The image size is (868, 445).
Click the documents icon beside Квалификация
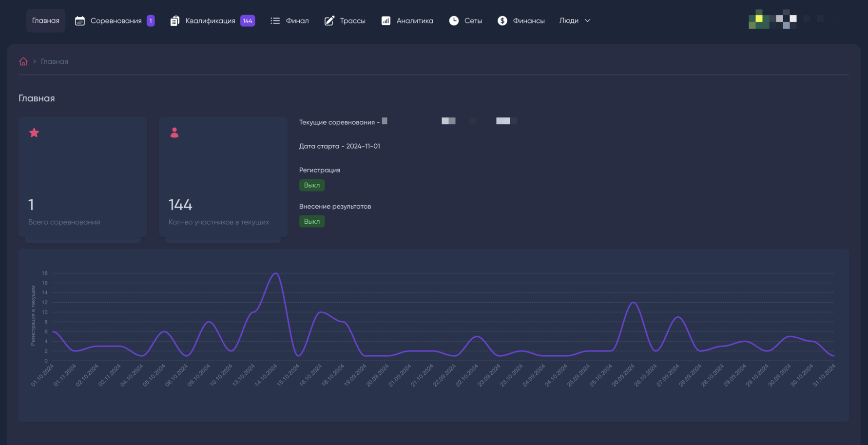coord(174,20)
